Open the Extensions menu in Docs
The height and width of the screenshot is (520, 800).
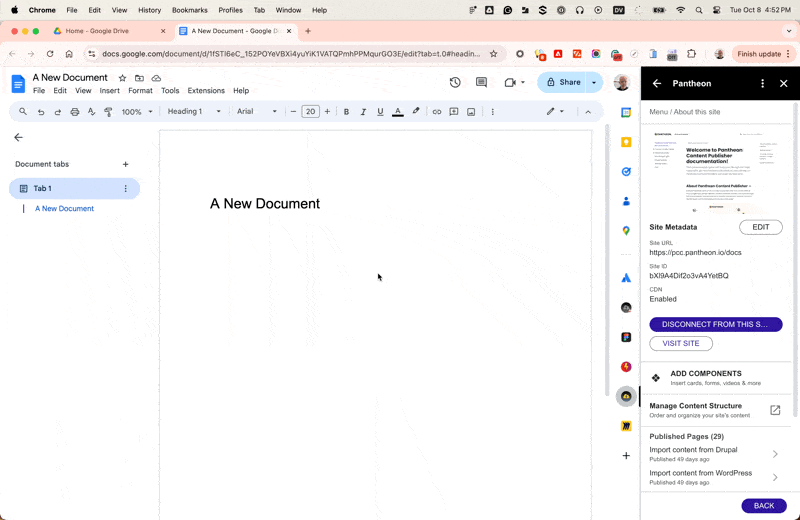(206, 90)
